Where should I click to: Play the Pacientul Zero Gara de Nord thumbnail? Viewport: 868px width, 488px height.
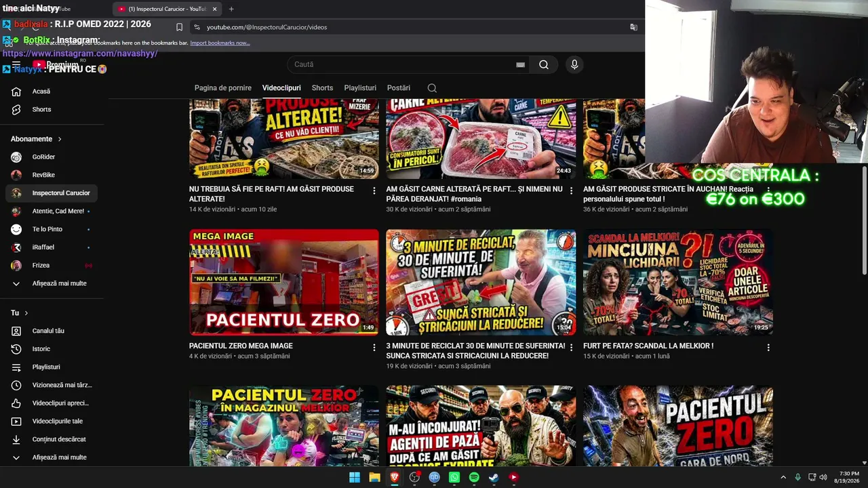point(678,426)
